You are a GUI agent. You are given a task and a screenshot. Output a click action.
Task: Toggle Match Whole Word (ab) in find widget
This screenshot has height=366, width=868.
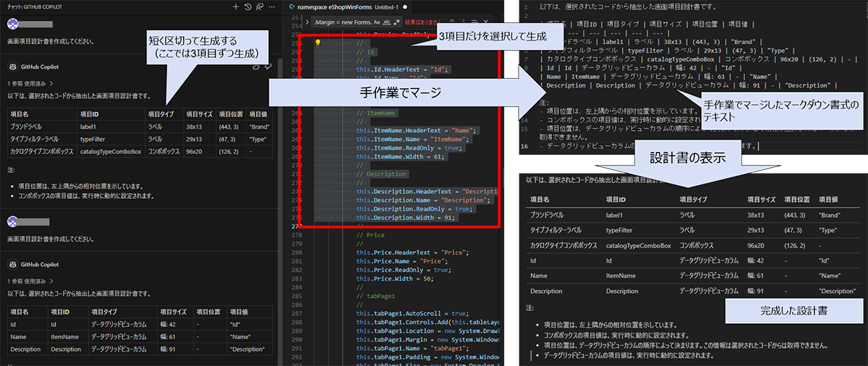[x=388, y=22]
